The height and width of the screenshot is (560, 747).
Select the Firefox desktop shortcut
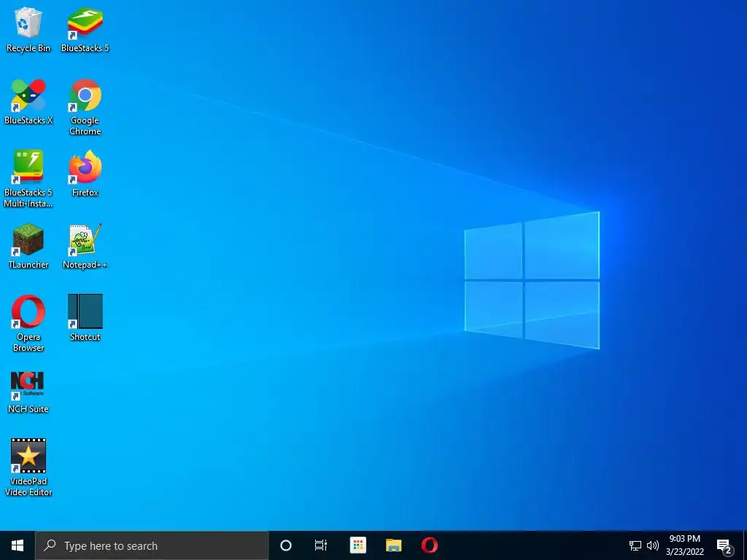click(85, 174)
